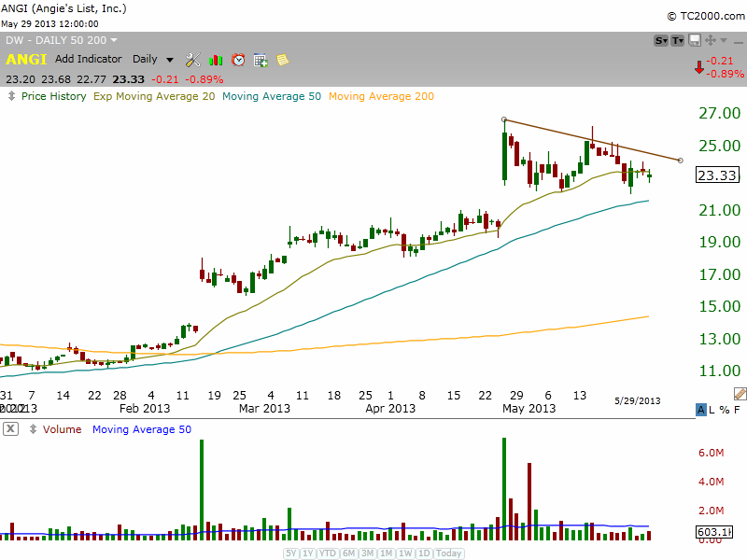Screen dimensions: 747x560
Task: Open the S dropdown button
Action: [x=661, y=41]
